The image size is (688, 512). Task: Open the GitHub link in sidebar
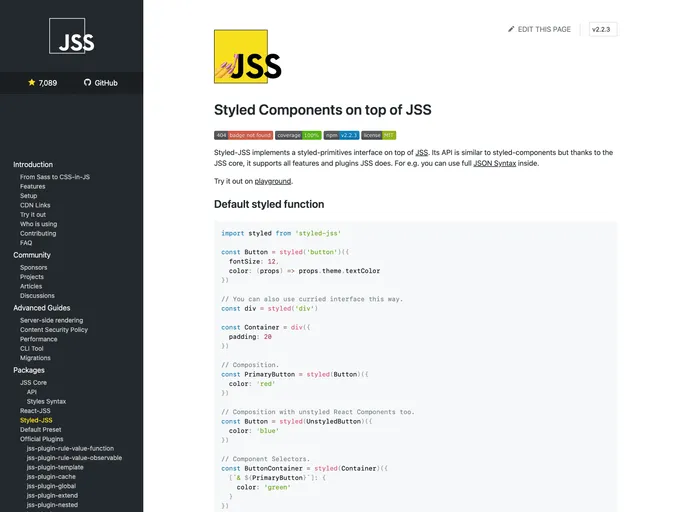[106, 83]
